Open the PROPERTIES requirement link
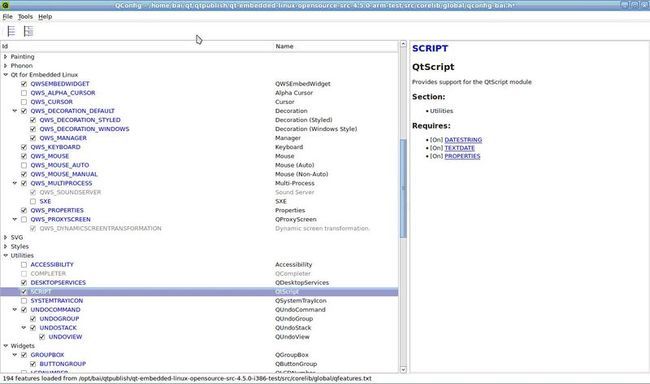 [x=462, y=156]
